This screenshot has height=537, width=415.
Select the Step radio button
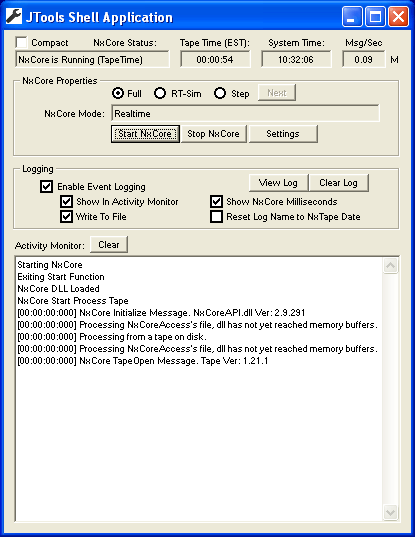pos(220,93)
